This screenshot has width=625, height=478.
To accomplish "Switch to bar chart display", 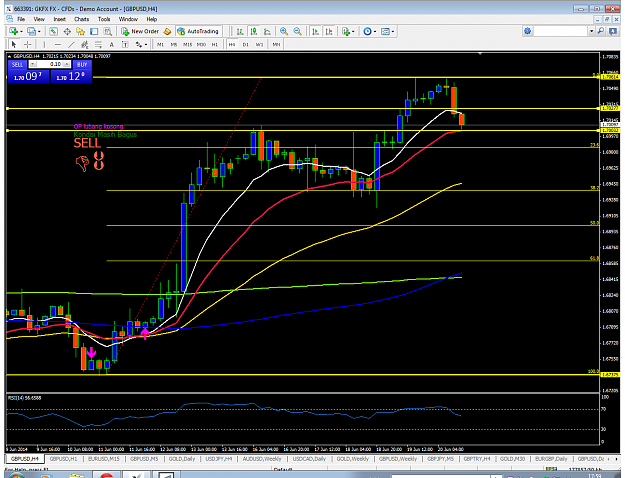I will (240, 31).
